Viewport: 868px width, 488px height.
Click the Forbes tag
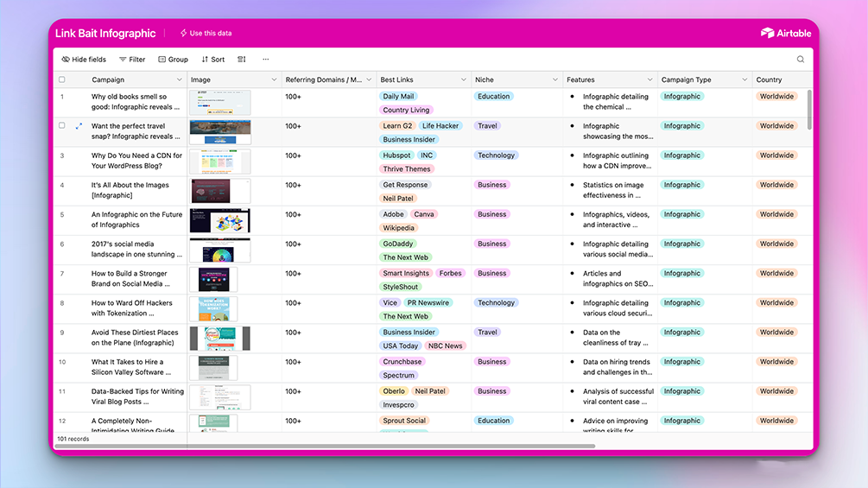click(450, 273)
